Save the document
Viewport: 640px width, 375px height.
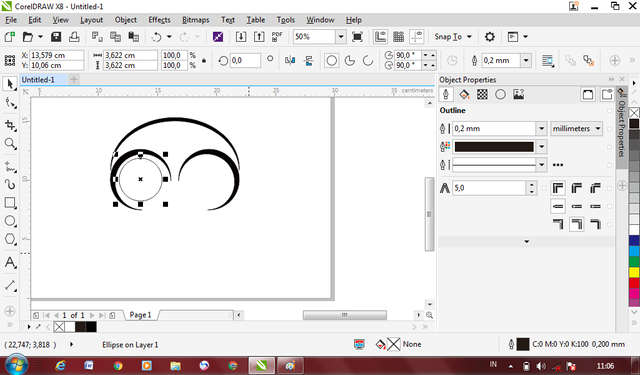[x=56, y=37]
